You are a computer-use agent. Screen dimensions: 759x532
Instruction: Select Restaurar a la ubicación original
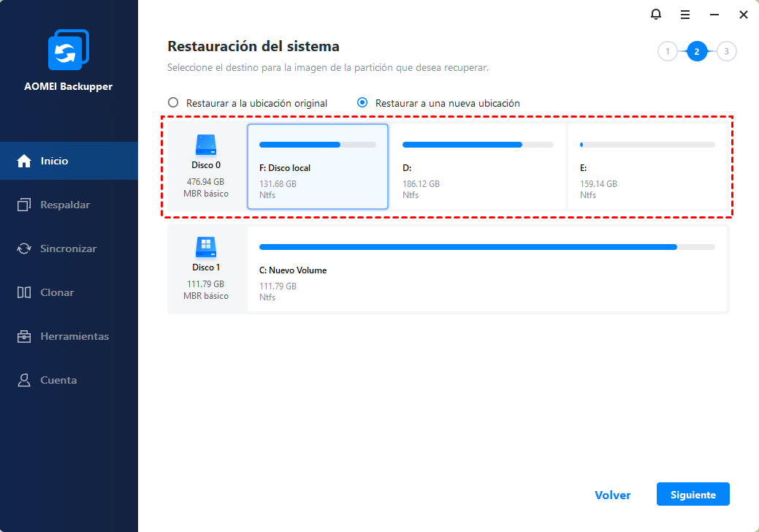pyautogui.click(x=248, y=103)
